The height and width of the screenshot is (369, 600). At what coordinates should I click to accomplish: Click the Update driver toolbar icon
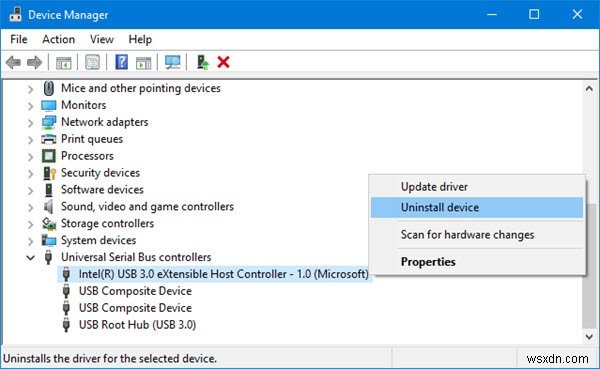[202, 62]
